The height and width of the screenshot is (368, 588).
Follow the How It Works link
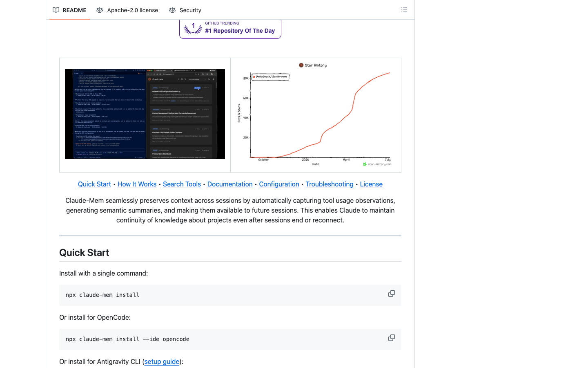coord(137,184)
